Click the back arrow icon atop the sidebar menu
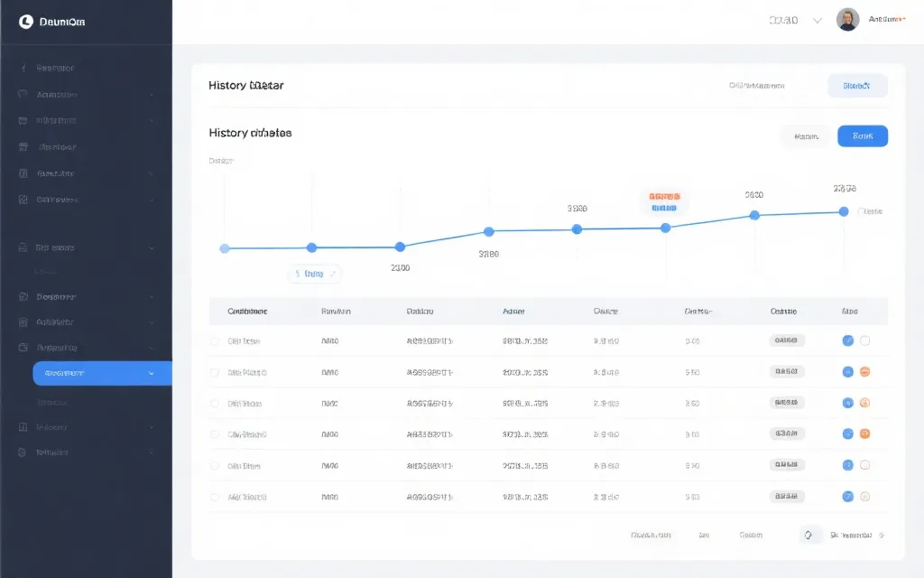 pyautogui.click(x=23, y=69)
